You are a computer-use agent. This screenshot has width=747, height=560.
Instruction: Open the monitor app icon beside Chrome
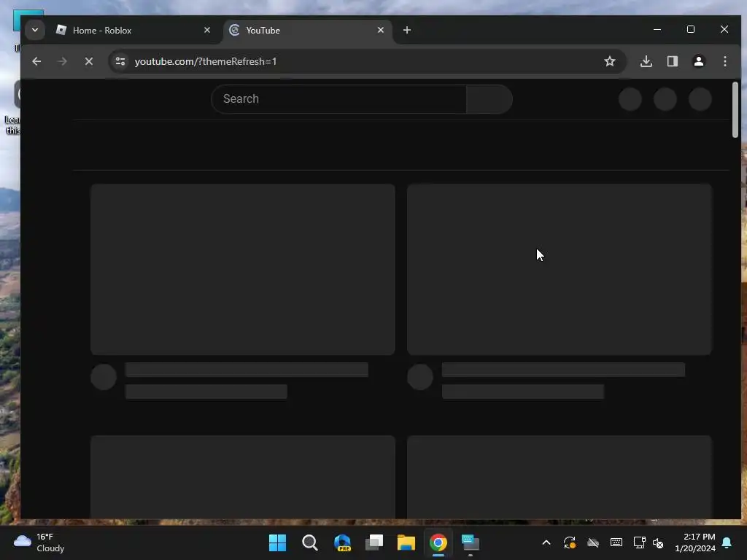(471, 542)
